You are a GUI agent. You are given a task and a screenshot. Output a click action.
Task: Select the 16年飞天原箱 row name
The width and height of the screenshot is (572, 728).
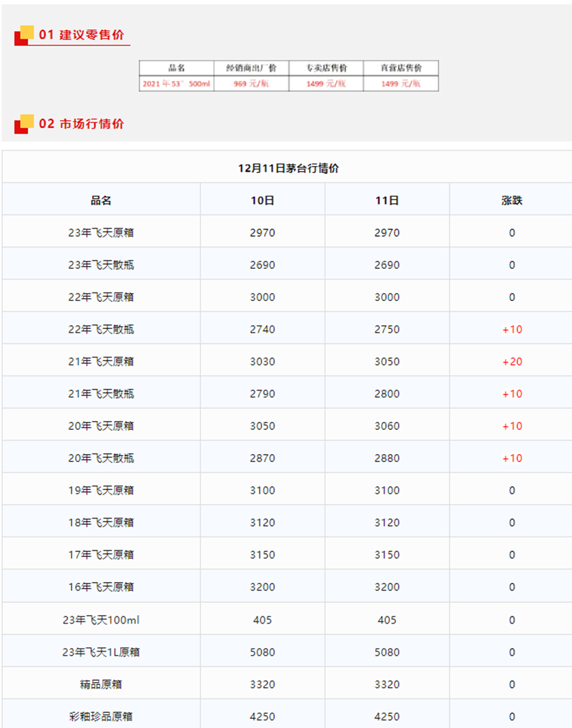coord(101,587)
